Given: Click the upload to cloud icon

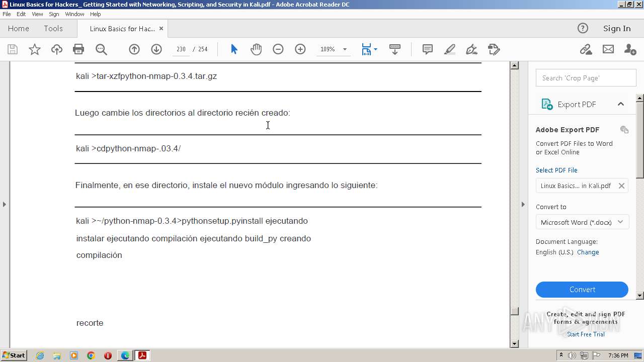Looking at the screenshot, I should [57, 49].
